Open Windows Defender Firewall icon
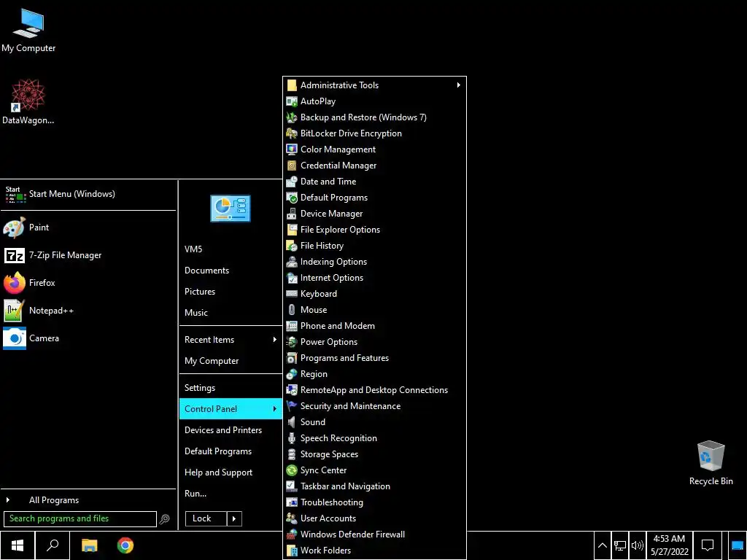The height and width of the screenshot is (560, 747). pyautogui.click(x=292, y=534)
